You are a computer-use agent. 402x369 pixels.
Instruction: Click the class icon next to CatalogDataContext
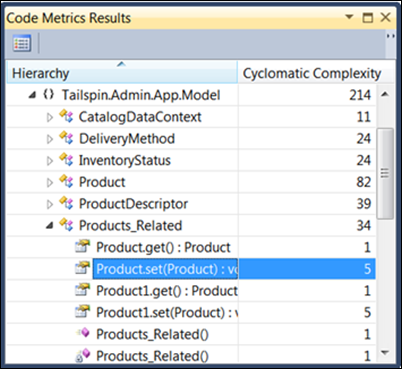pos(66,117)
